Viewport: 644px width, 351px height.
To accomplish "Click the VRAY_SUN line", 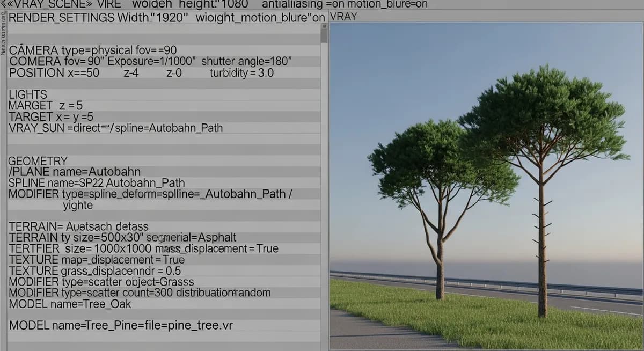I will pos(115,128).
